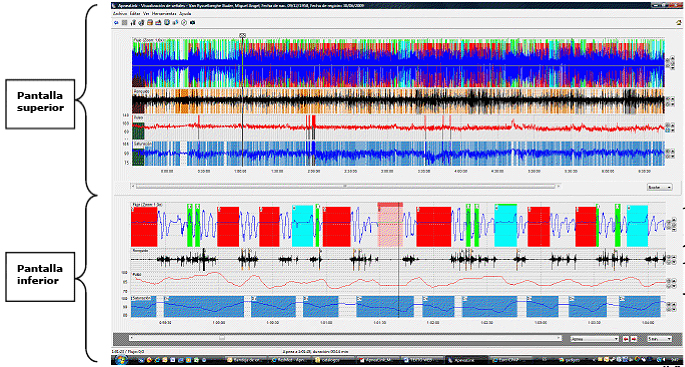Click the cursor marker handle above the upper panel

(243, 35)
